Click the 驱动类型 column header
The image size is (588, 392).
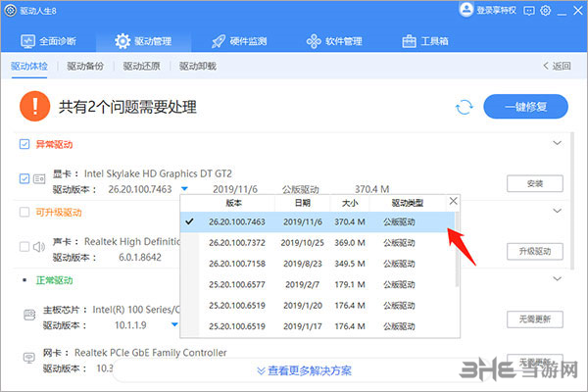pos(408,203)
